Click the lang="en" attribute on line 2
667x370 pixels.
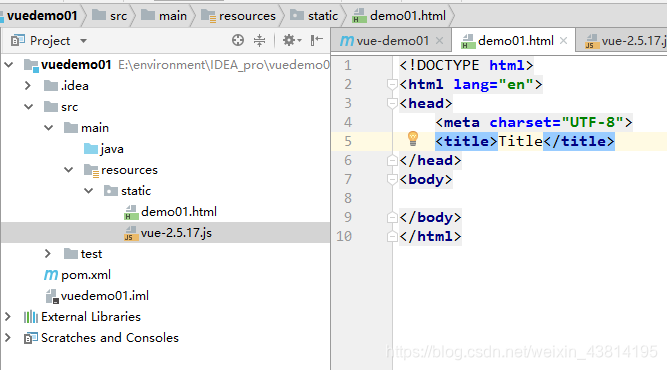[x=493, y=84]
